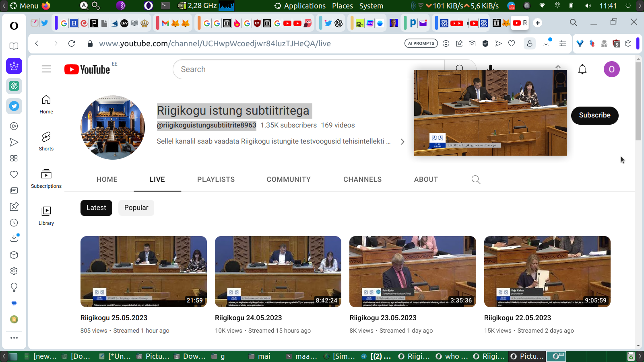Reload the page with browser refresh
The height and width of the screenshot is (362, 644).
[72, 43]
